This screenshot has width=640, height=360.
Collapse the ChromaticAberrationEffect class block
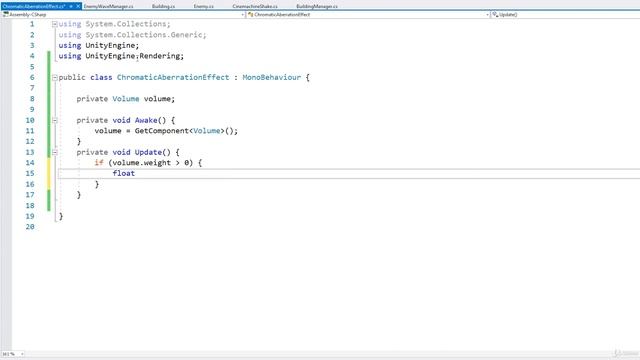coord(54,78)
